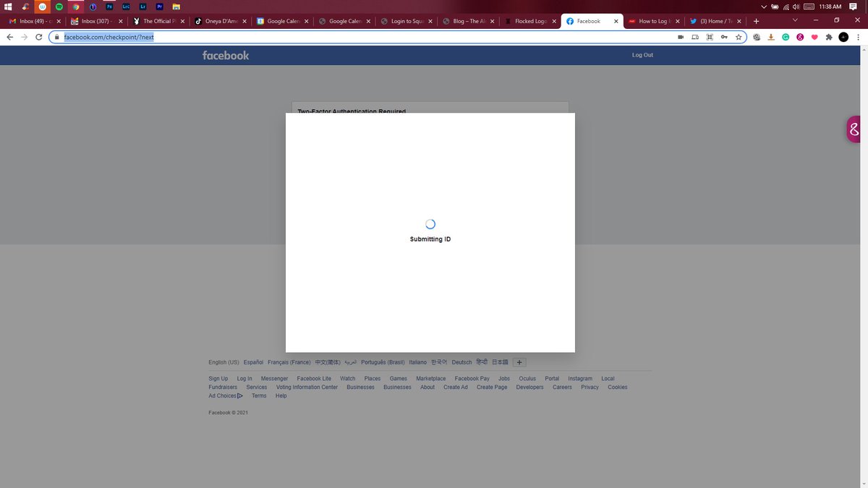
Task: Click the camera icon in the address bar
Action: click(x=681, y=37)
